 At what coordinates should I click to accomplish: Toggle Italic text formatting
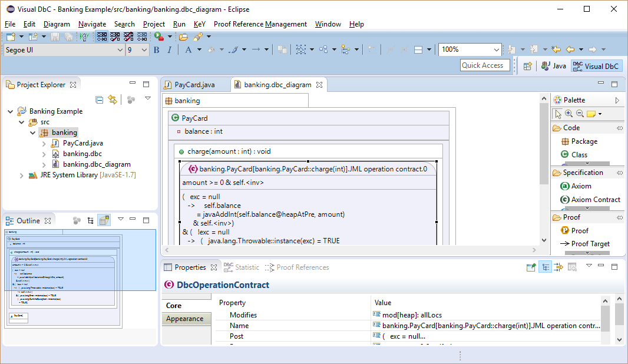point(170,49)
